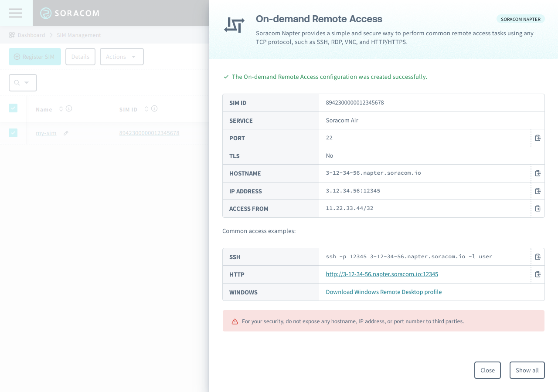Navigate to the Dashboard breadcrumb
This screenshot has width=558, height=392.
click(31, 35)
